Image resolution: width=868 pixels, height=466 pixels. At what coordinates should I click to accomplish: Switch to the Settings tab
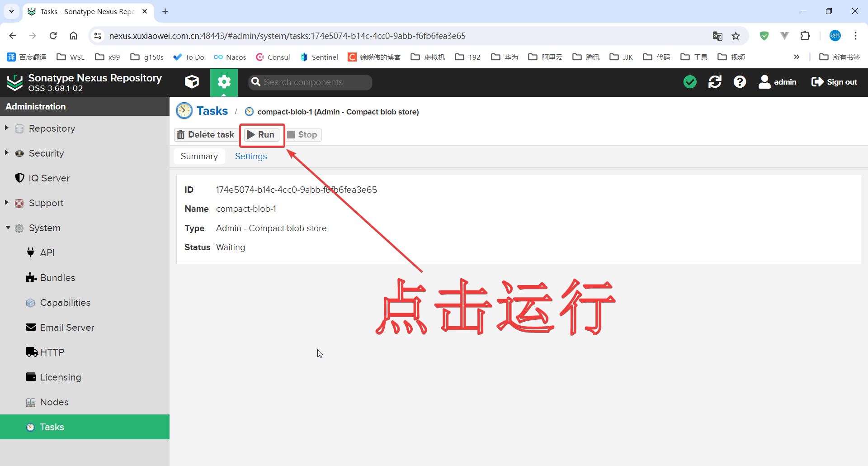[x=251, y=156]
